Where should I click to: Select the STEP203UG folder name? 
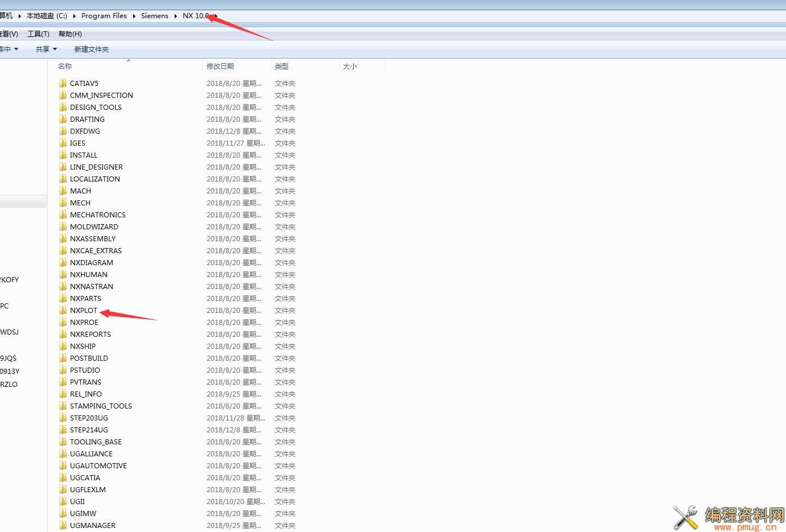[x=89, y=418]
